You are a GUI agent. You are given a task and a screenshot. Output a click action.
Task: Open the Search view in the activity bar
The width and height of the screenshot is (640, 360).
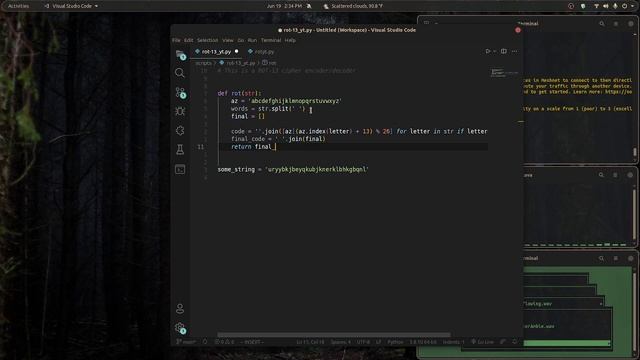pyautogui.click(x=180, y=73)
